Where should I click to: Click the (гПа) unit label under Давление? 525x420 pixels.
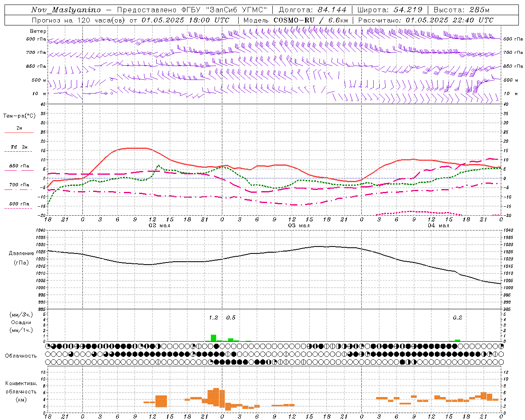(x=21, y=262)
